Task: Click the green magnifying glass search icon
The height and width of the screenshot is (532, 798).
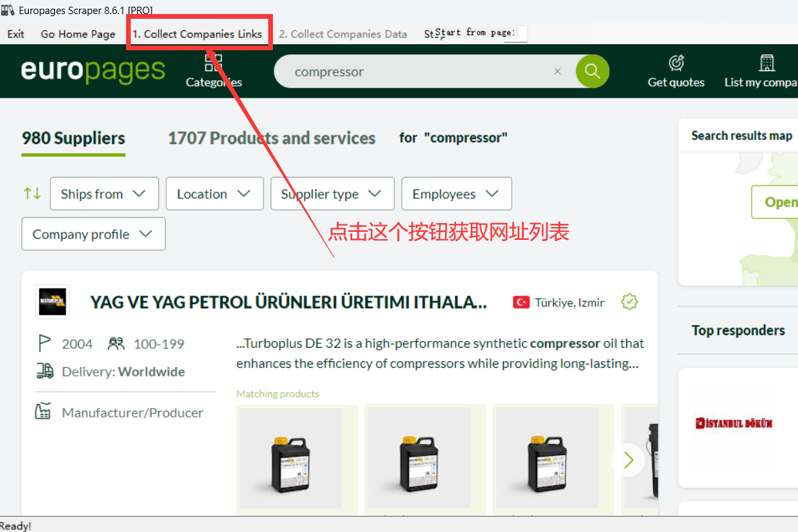Action: coord(591,71)
